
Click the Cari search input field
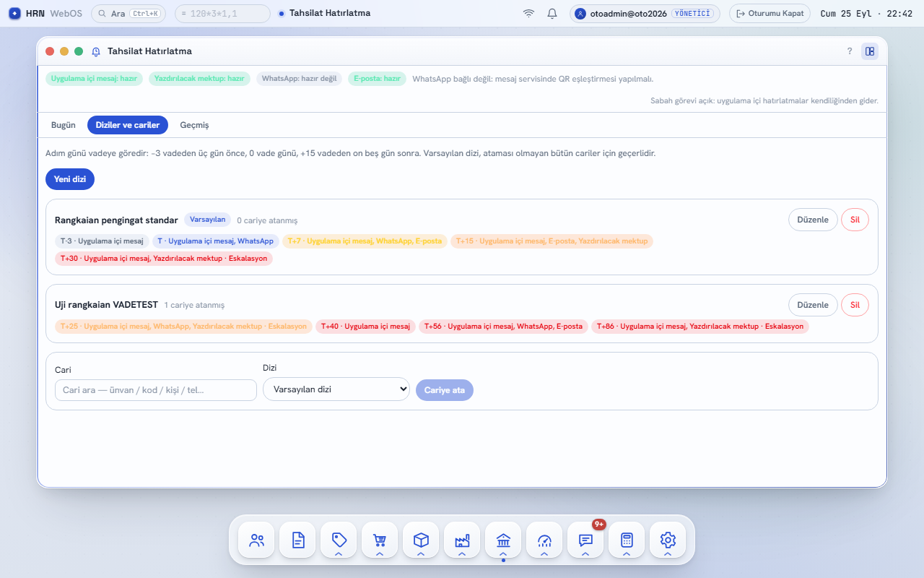coord(156,390)
